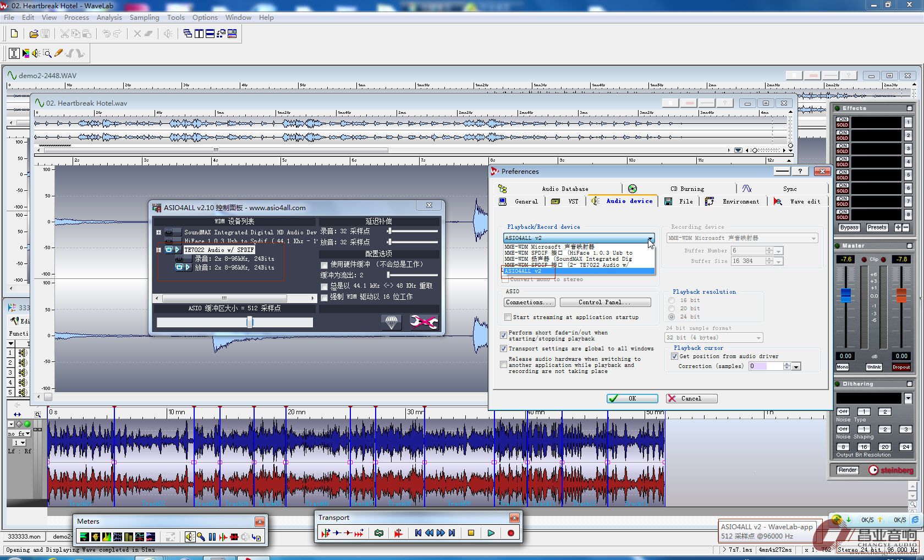This screenshot has width=924, height=560.
Task: Choose ASIO4ALL v2 in device list
Action: [579, 271]
